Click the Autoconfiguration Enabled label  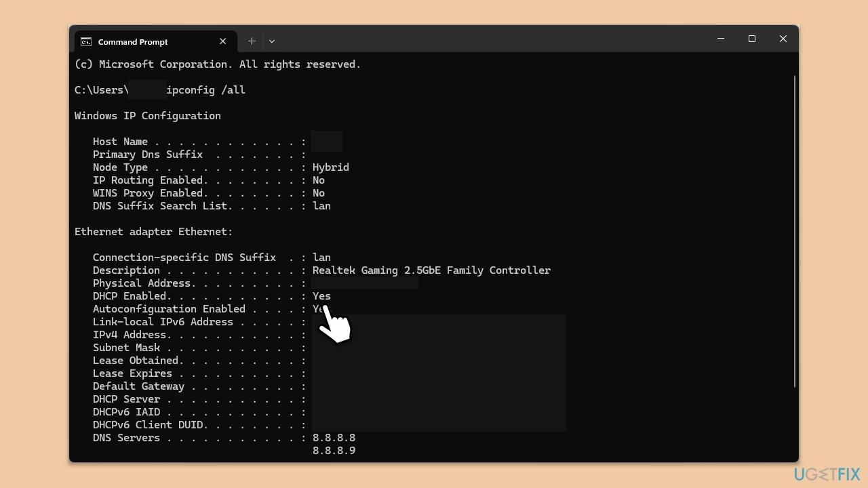click(169, 309)
